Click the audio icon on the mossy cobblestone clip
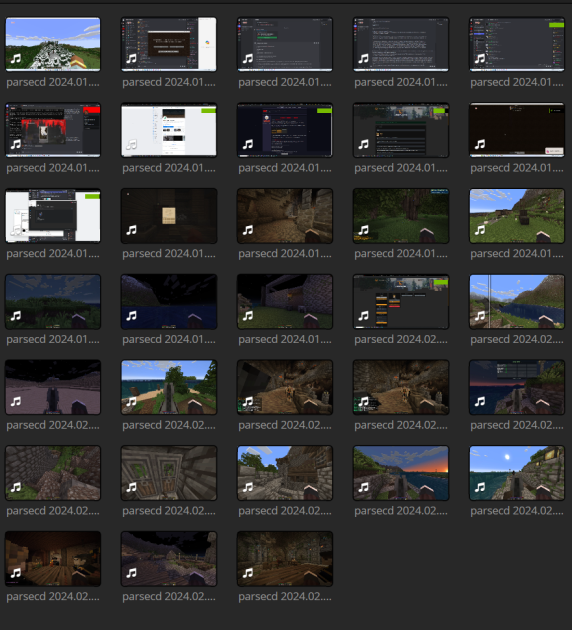This screenshot has height=630, width=572. click(x=16, y=487)
